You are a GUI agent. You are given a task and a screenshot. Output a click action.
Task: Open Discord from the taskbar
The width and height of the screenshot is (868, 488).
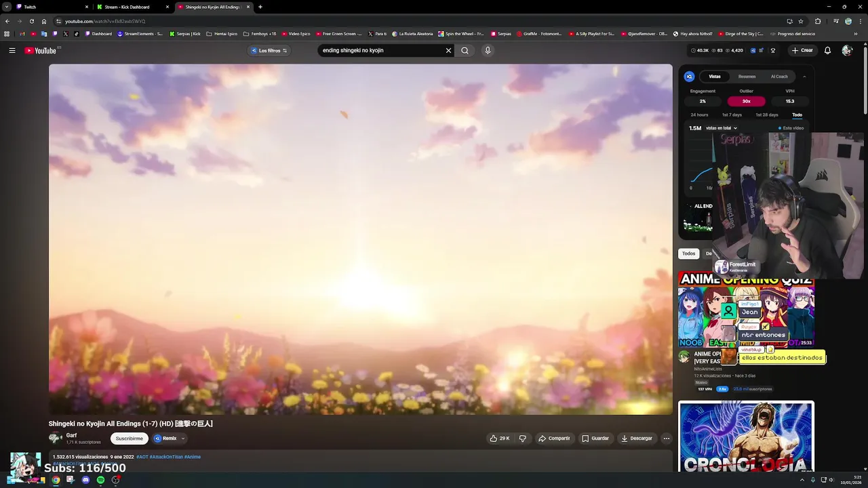(x=85, y=480)
